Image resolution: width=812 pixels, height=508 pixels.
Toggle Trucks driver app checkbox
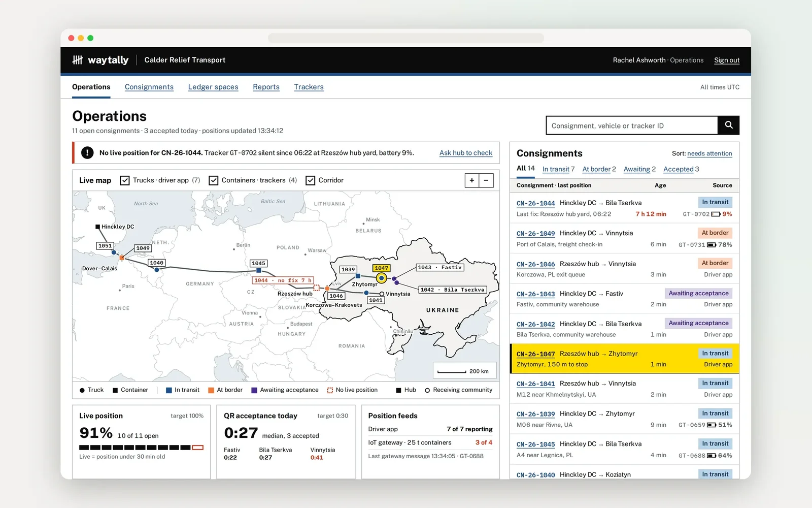click(125, 180)
